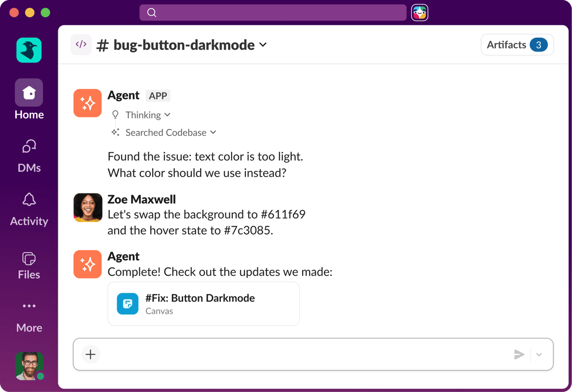The width and height of the screenshot is (572, 392).
Task: Click the APP label beside Agent
Action: (x=158, y=95)
